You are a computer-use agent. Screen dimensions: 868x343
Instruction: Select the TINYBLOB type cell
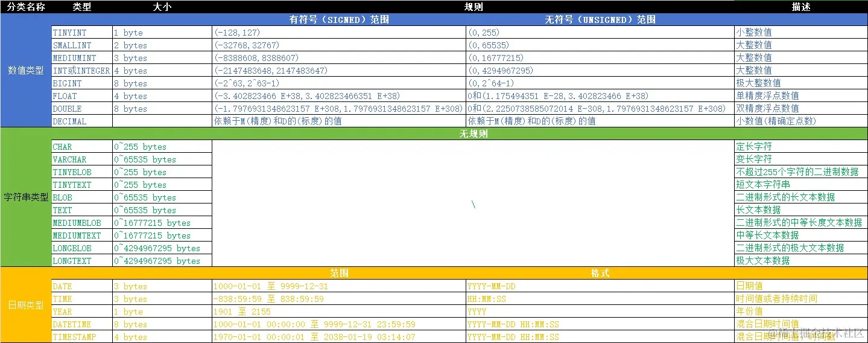[82, 171]
